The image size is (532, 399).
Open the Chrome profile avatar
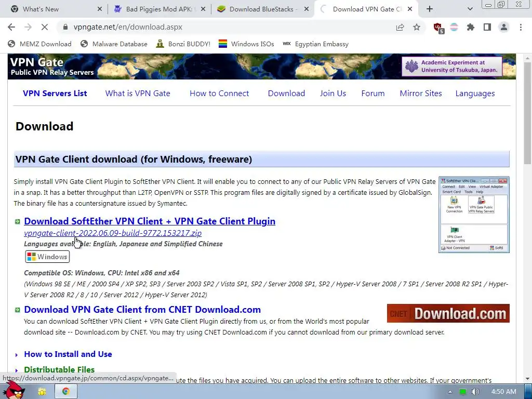(504, 27)
